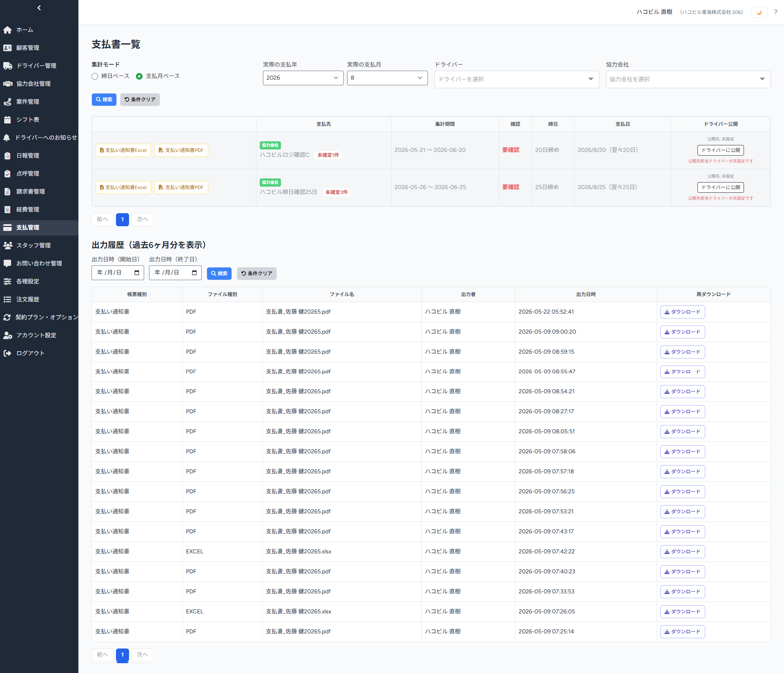The image size is (784, 673).
Task: Click the 出力日時 終了日 date field
Action: [175, 273]
